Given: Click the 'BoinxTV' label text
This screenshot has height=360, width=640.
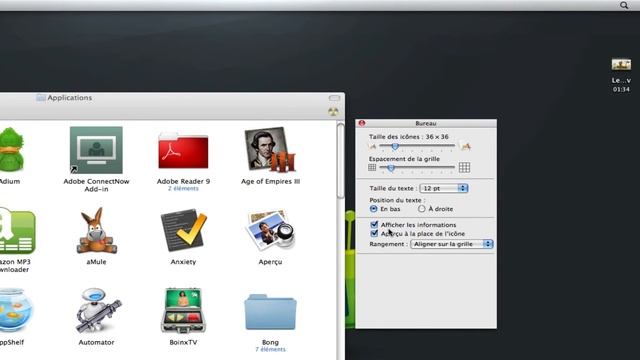Looking at the screenshot, I should click(x=183, y=342).
